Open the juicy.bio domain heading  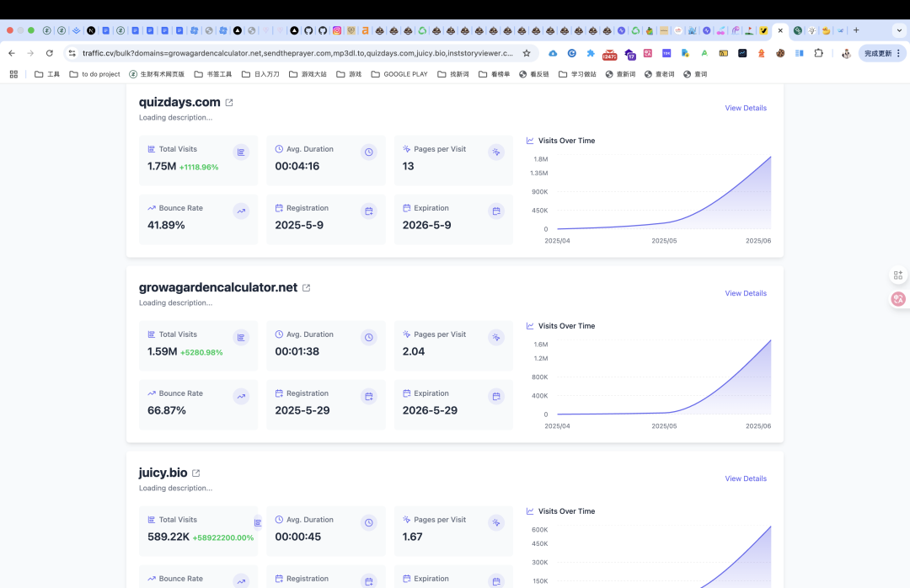pos(163,473)
